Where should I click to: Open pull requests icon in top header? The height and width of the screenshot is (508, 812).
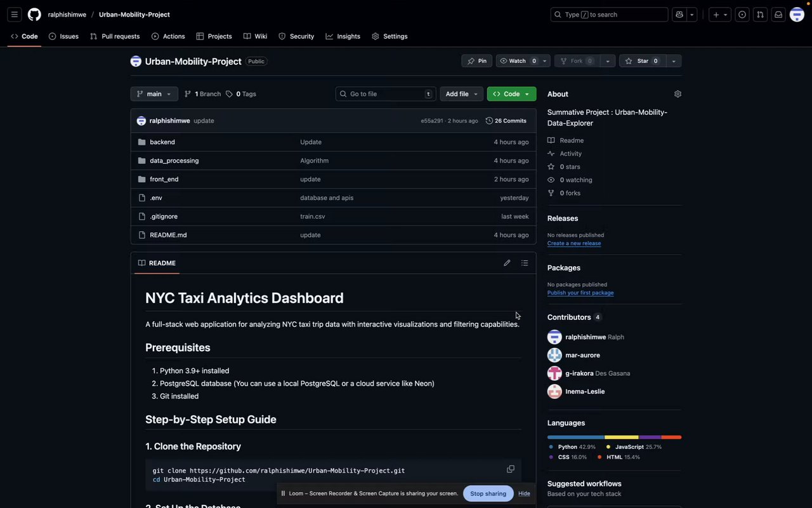coord(760,15)
